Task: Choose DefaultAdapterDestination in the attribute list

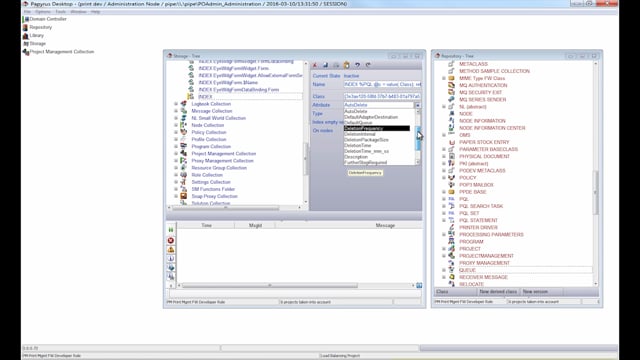Action: (x=379, y=117)
